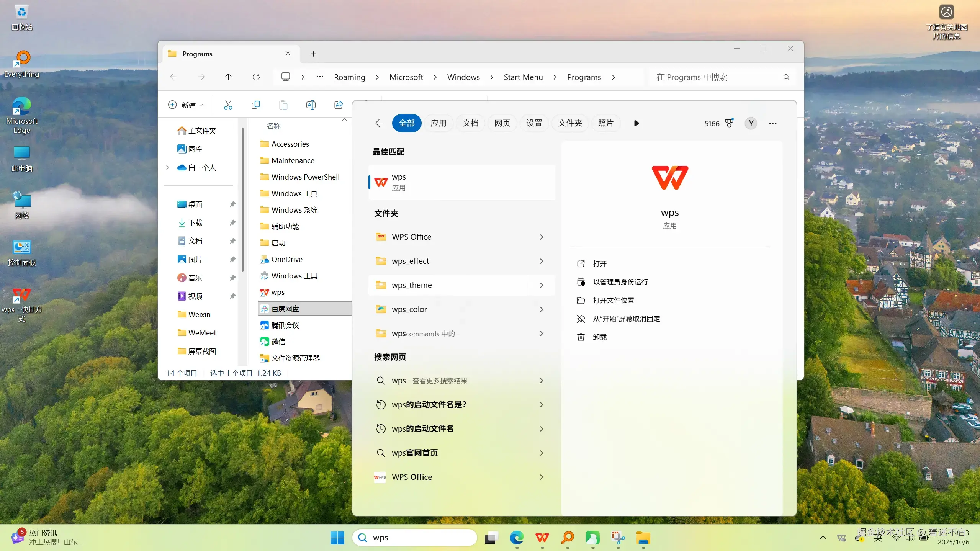The image size is (980, 551).
Task: Click the Share icon in Explorer toolbar
Action: click(338, 105)
